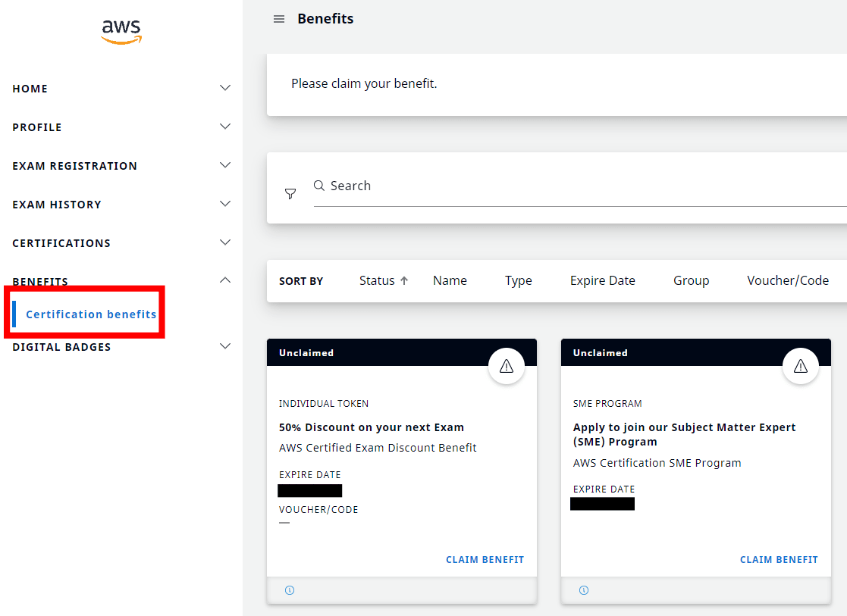847x616 pixels.
Task: Sort benefits by Expire Date
Action: (602, 281)
